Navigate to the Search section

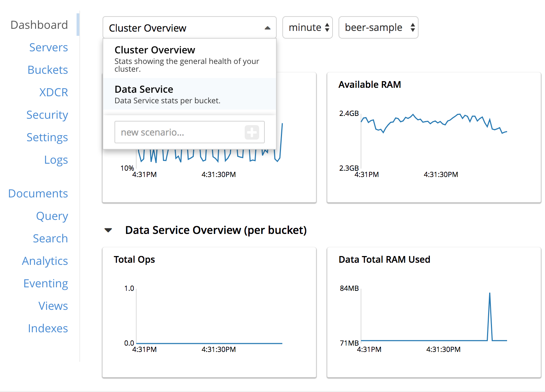pos(50,239)
